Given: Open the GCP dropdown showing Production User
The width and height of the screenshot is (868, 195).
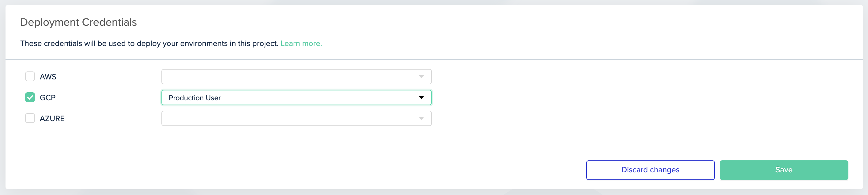Looking at the screenshot, I should click(296, 97).
